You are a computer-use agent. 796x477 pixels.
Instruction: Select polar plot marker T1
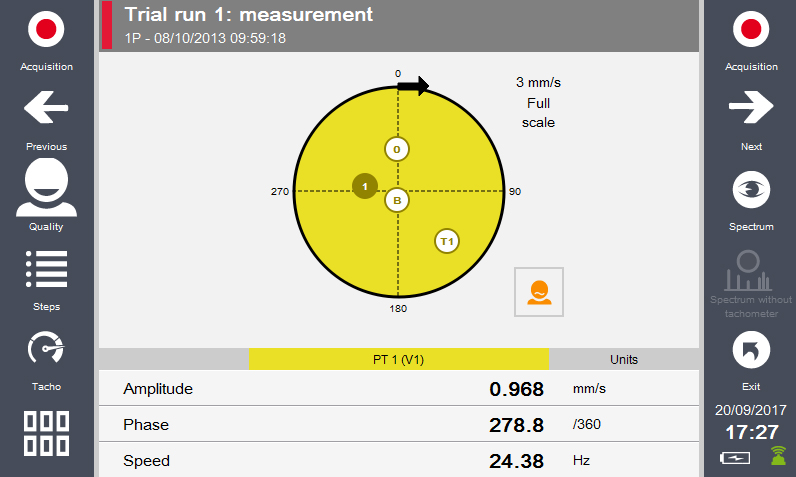coord(447,241)
